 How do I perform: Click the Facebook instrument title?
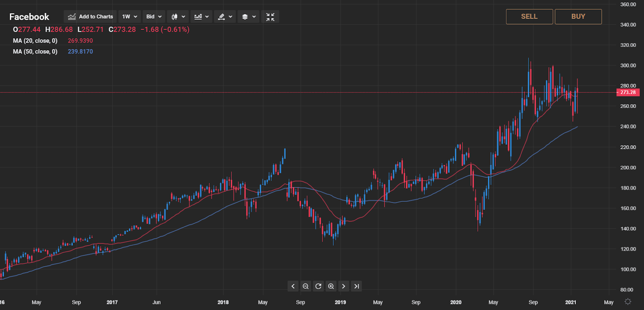(x=29, y=17)
